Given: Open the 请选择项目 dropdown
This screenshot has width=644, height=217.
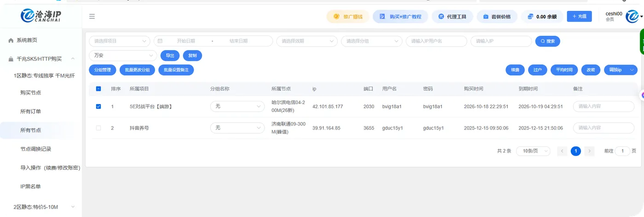Looking at the screenshot, I should click(120, 41).
